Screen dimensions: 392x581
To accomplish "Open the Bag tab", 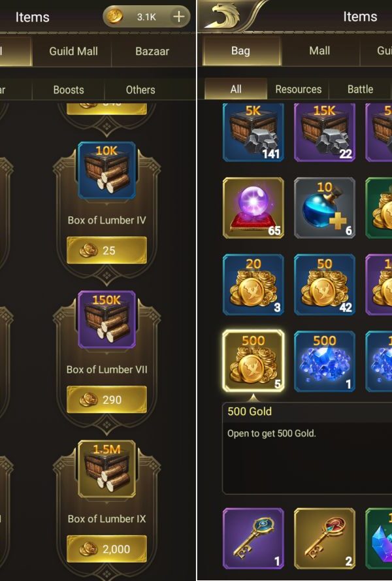I will (x=240, y=51).
